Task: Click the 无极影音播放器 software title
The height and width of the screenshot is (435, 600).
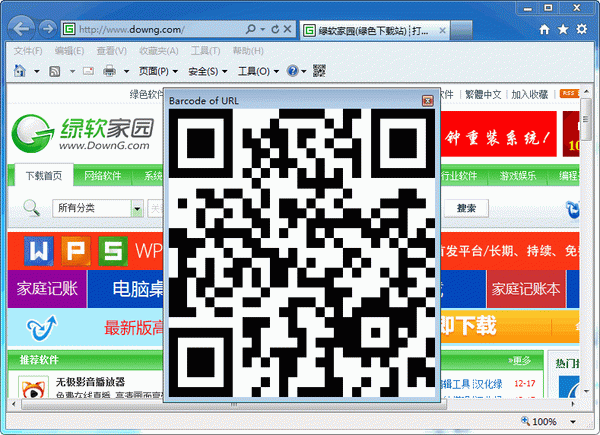Action: pyautogui.click(x=90, y=381)
